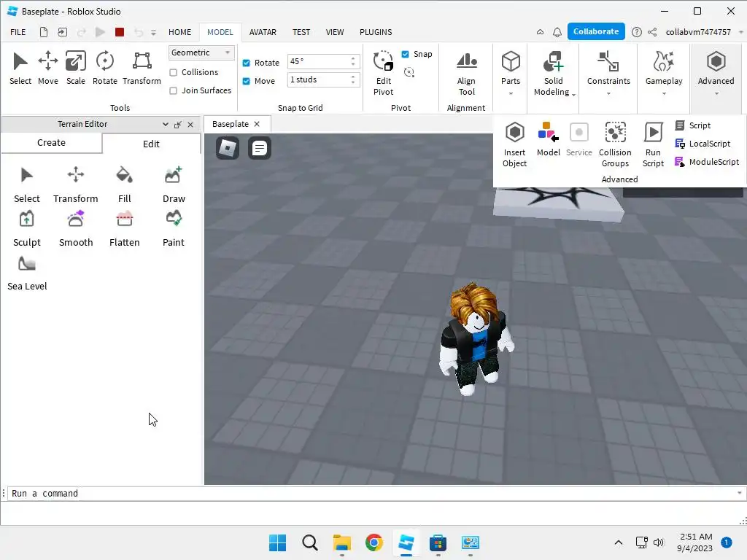Image resolution: width=747 pixels, height=560 pixels.
Task: Click the move studs input field
Action: (318, 79)
